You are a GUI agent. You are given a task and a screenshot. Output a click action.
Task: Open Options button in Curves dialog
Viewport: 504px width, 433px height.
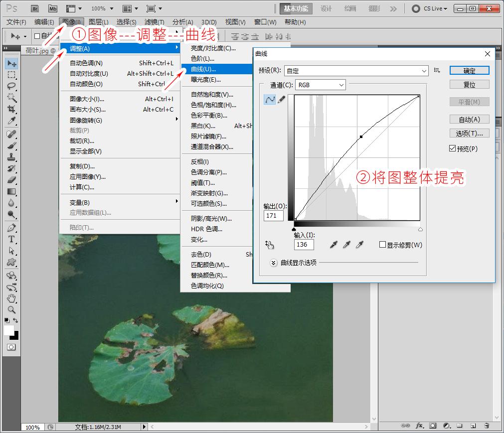[x=469, y=134]
